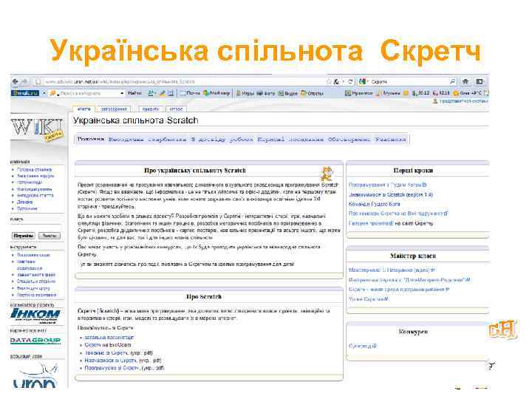Open Корисні посилання in the navigation bar
The width and height of the screenshot is (532, 399).
(x=290, y=139)
